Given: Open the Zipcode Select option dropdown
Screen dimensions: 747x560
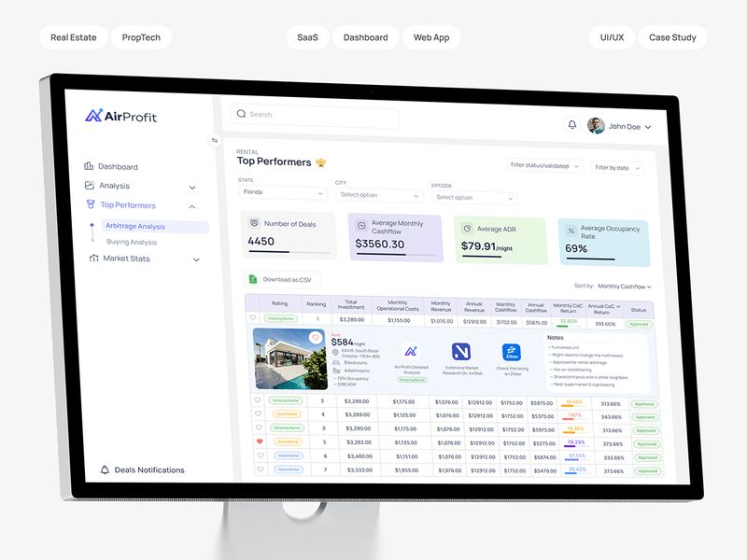Looking at the screenshot, I should (474, 197).
